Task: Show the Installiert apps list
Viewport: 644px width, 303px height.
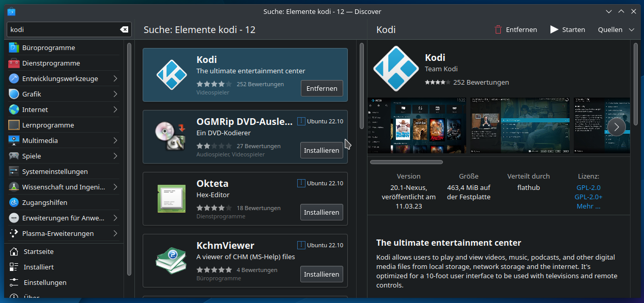Action: coord(64,267)
